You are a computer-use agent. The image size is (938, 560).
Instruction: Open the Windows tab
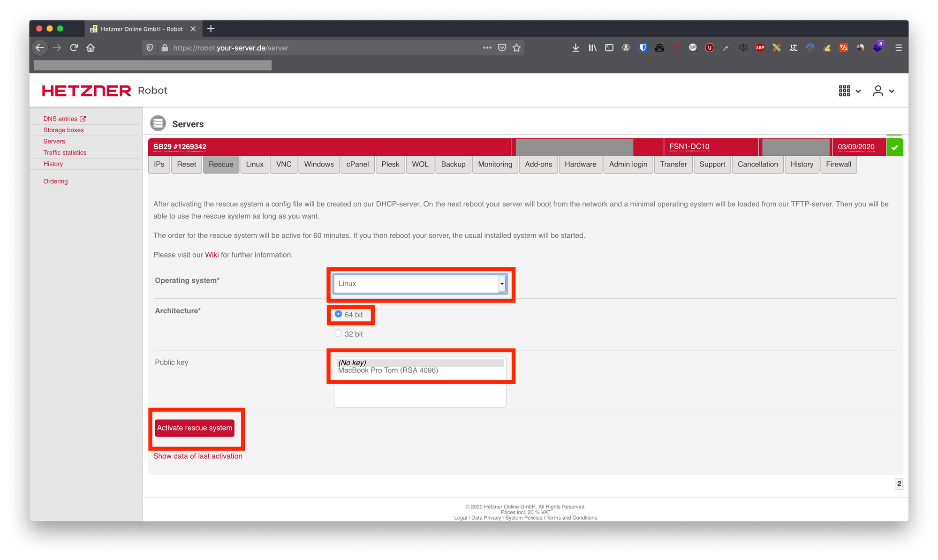coord(319,165)
